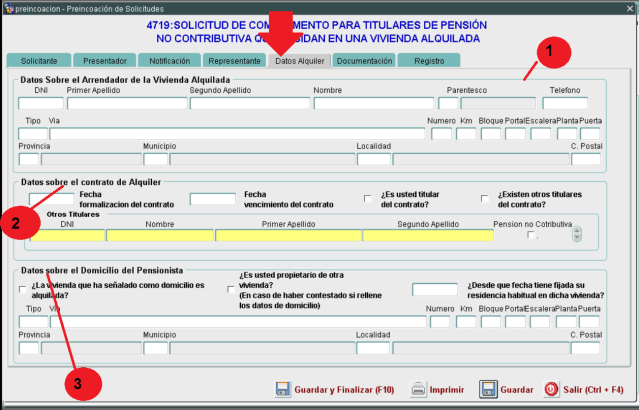Click the Guardar y Finalizar floppy disk icon

coord(283,390)
